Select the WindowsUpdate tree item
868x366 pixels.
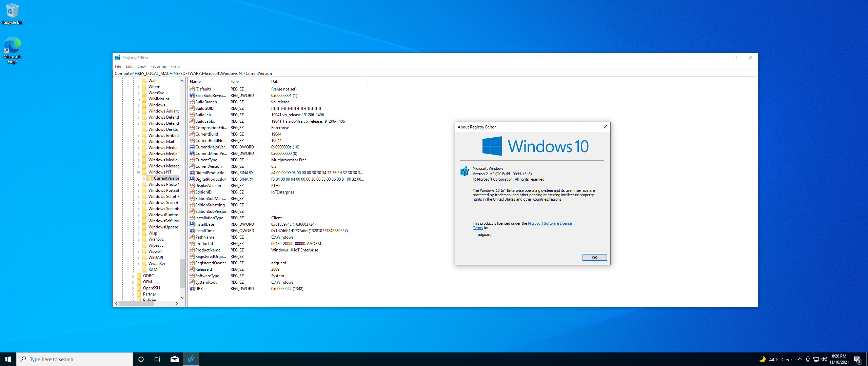click(163, 227)
